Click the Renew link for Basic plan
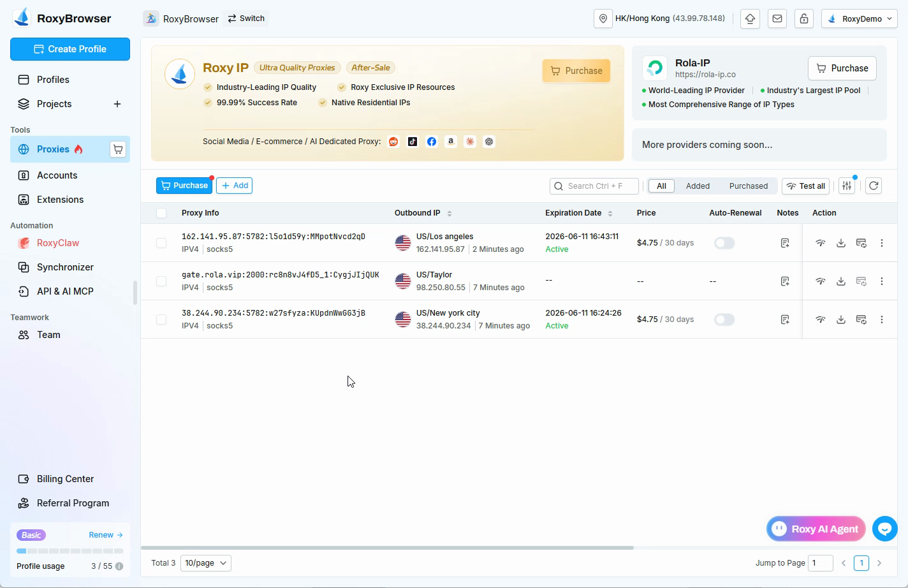Viewport: 908px width, 588px height. (x=106, y=535)
